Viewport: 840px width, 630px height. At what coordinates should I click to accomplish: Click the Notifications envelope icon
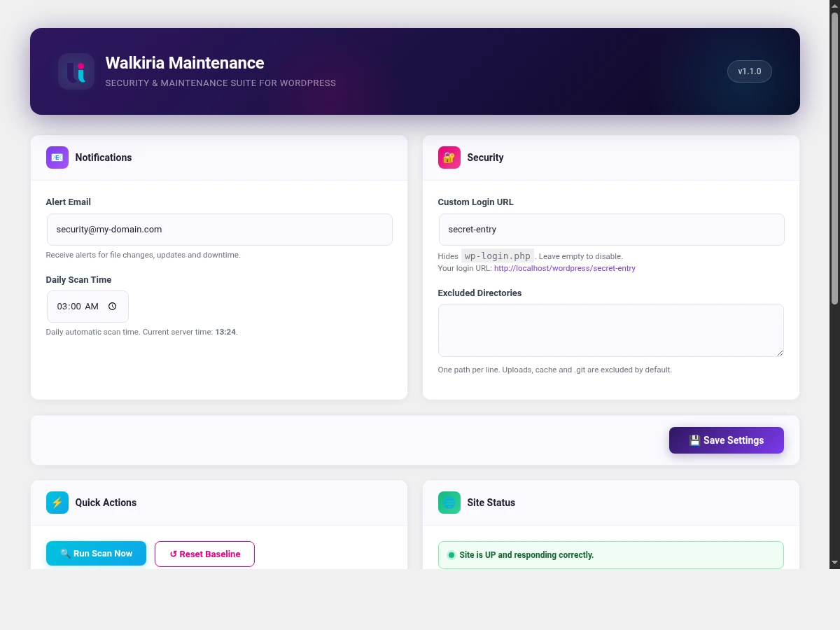[x=57, y=157]
